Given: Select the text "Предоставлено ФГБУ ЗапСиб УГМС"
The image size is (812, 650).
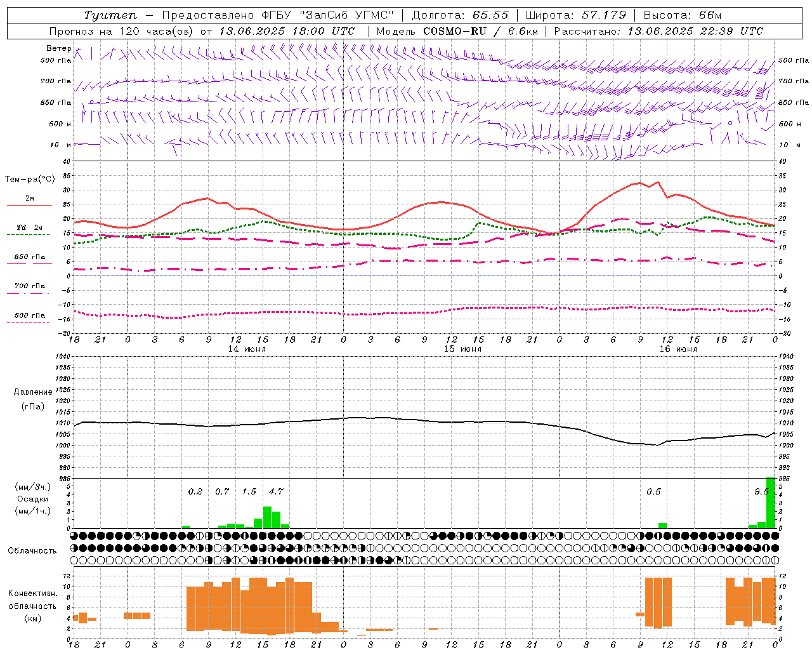Looking at the screenshot, I should (x=277, y=15).
